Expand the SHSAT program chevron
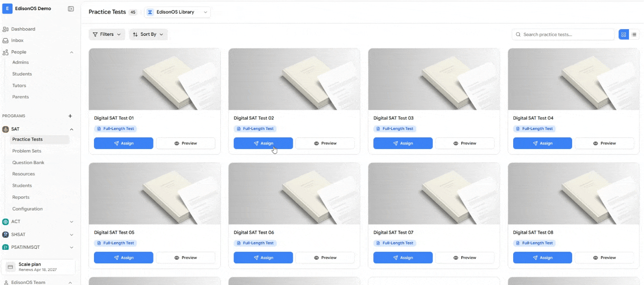The image size is (644, 285). (71, 235)
